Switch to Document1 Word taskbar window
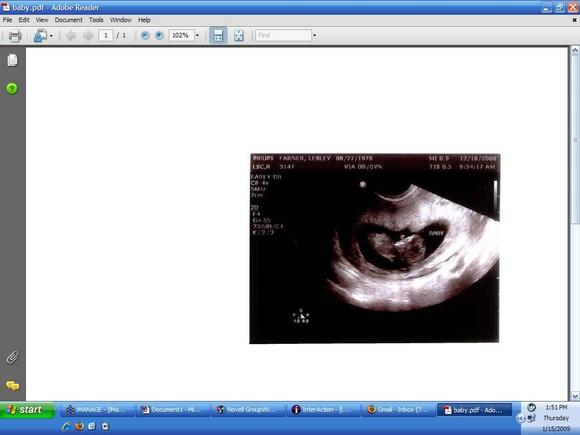Viewport: 580px width, 435px height. [x=172, y=410]
